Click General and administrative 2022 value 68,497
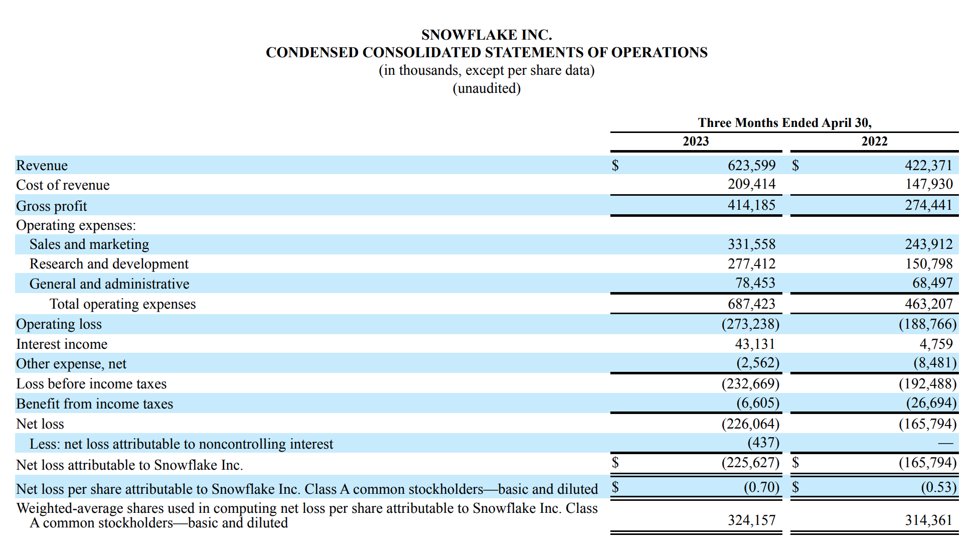The image size is (980, 552). point(932,283)
